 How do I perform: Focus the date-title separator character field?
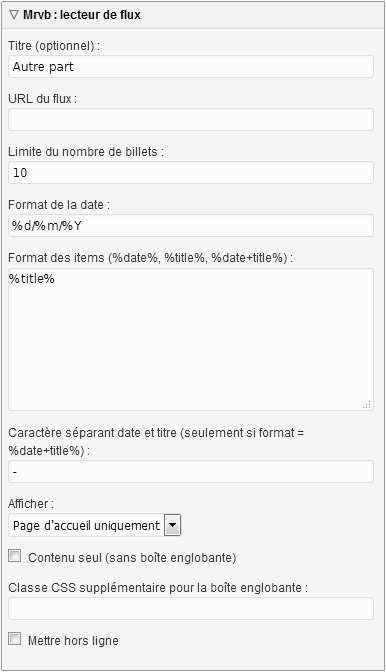tap(191, 471)
